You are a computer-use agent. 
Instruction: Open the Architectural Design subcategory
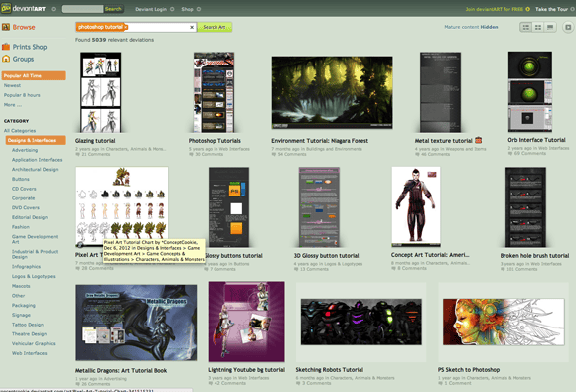[x=35, y=170]
